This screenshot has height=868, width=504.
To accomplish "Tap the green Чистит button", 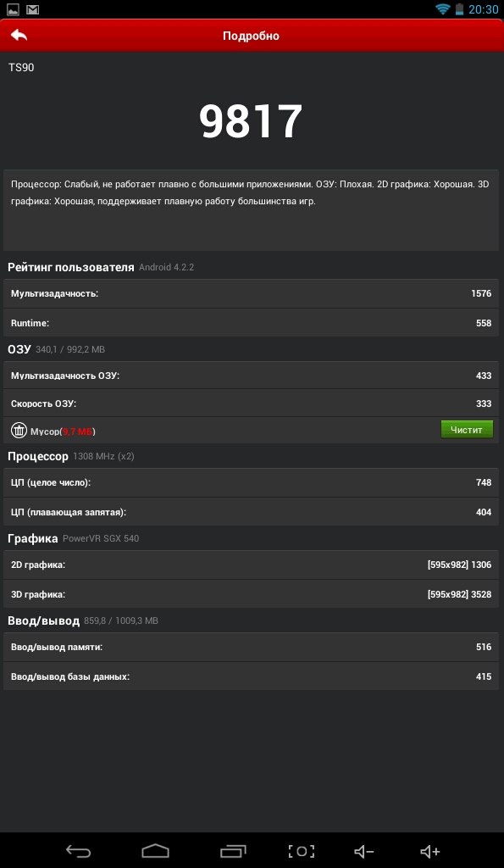I will [x=467, y=430].
